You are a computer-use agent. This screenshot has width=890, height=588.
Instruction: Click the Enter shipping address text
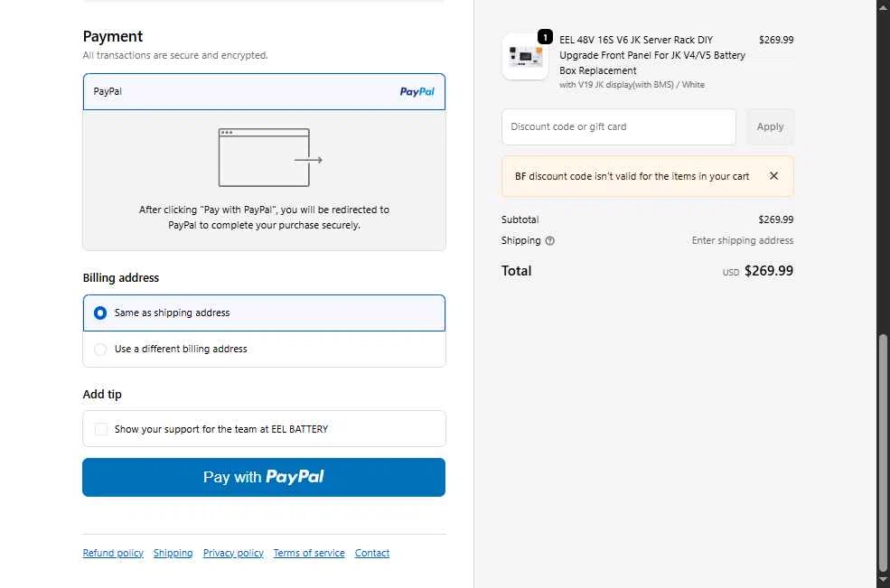743,240
